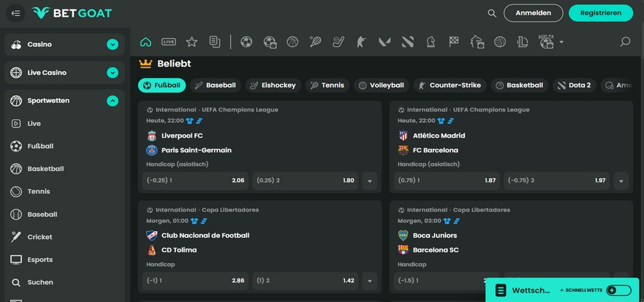Click the BetGoat logo

[72, 13]
